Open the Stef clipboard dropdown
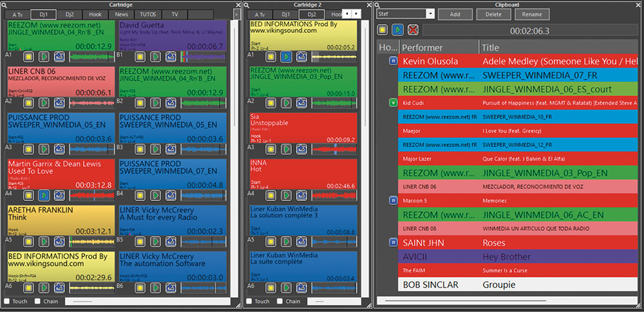644x312 pixels. [430, 14]
